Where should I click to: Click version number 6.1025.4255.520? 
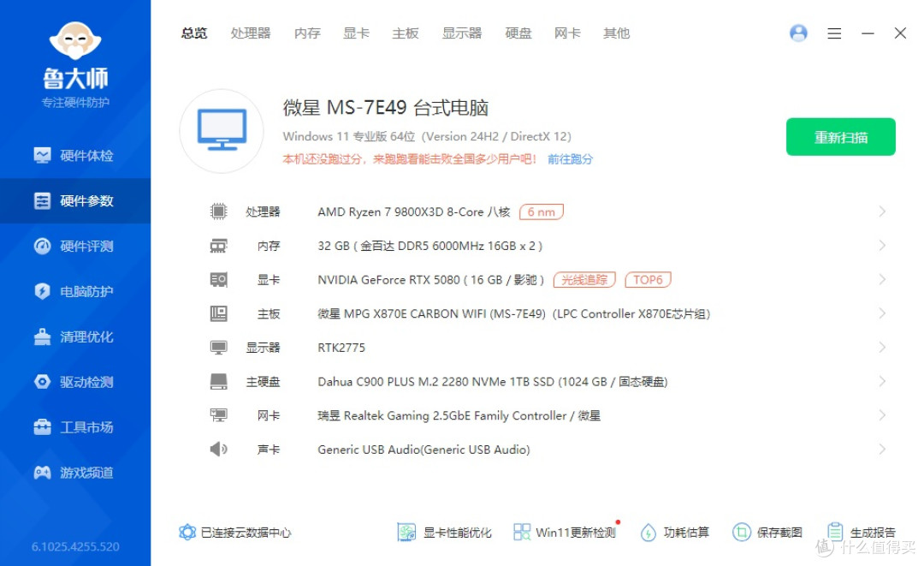[75, 546]
